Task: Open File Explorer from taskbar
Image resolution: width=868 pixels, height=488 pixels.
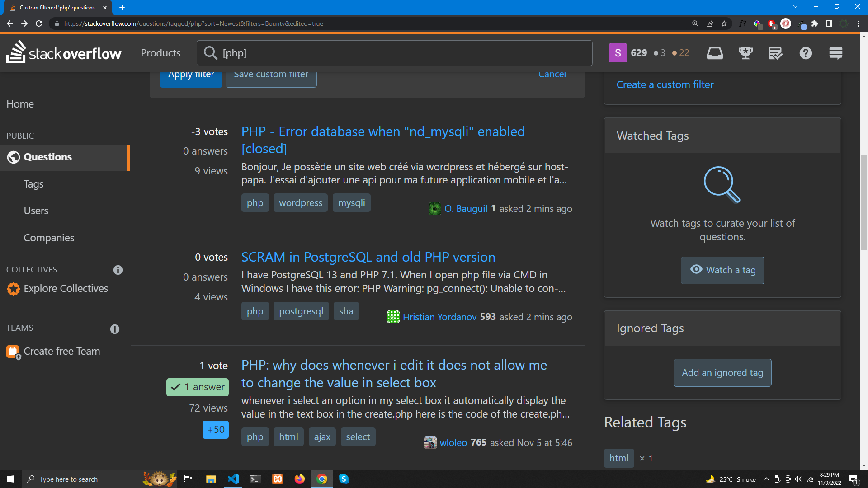Action: tap(211, 479)
